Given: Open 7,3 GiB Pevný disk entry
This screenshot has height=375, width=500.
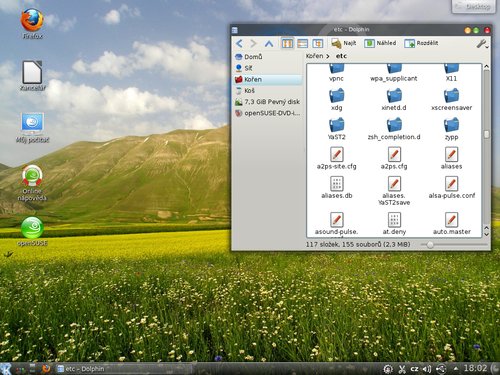Looking at the screenshot, I should pyautogui.click(x=268, y=102).
